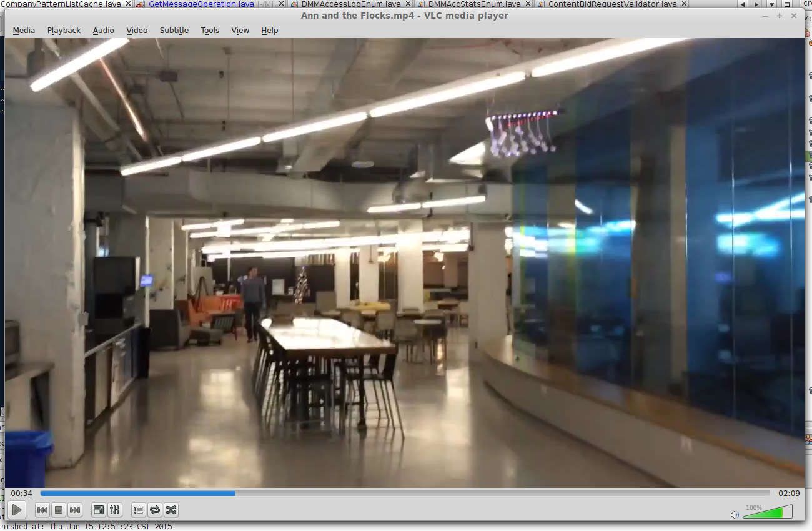Maximize the VLC window
This screenshot has width=812, height=531.
pos(780,16)
